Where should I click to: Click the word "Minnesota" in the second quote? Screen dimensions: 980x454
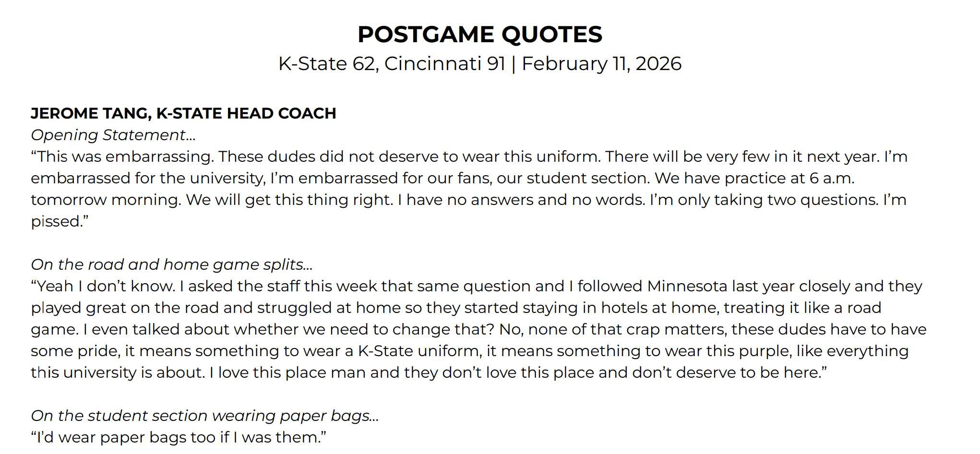pyautogui.click(x=687, y=286)
